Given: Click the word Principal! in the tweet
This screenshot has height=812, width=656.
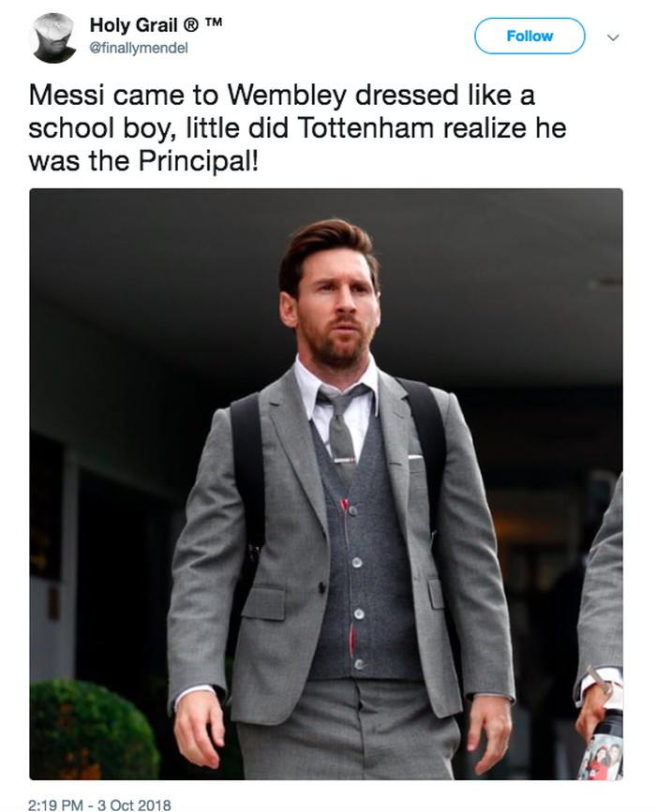Looking at the screenshot, I should click(197, 162).
